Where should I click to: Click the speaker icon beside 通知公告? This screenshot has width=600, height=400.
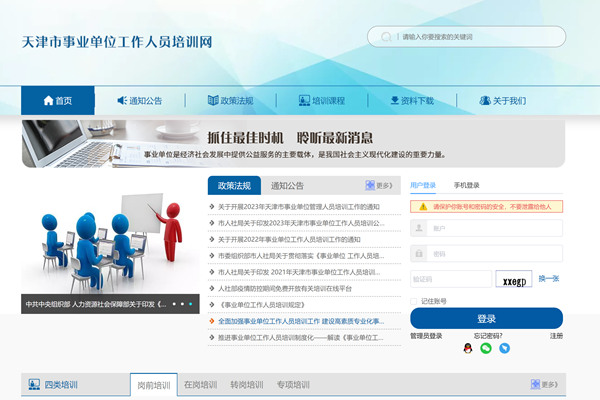(122, 100)
